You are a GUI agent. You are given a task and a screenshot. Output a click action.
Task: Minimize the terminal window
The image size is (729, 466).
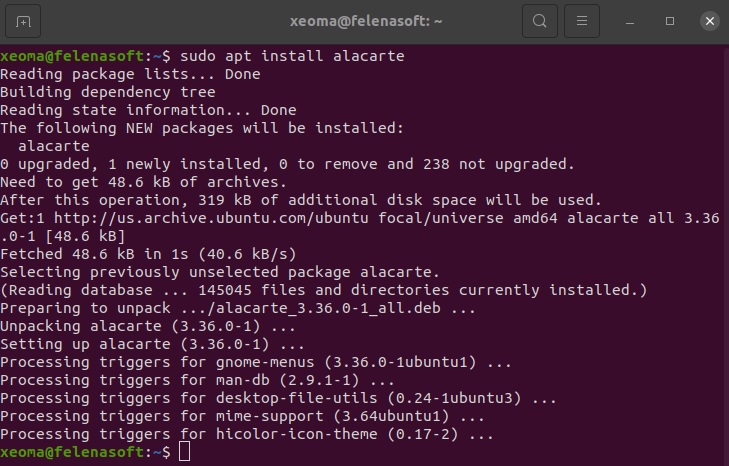tap(630, 21)
